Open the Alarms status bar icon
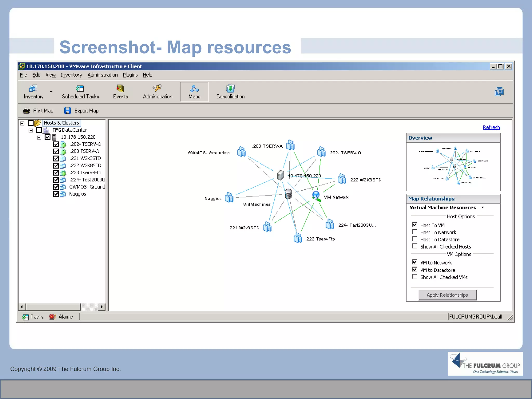532x399 pixels. pyautogui.click(x=52, y=317)
